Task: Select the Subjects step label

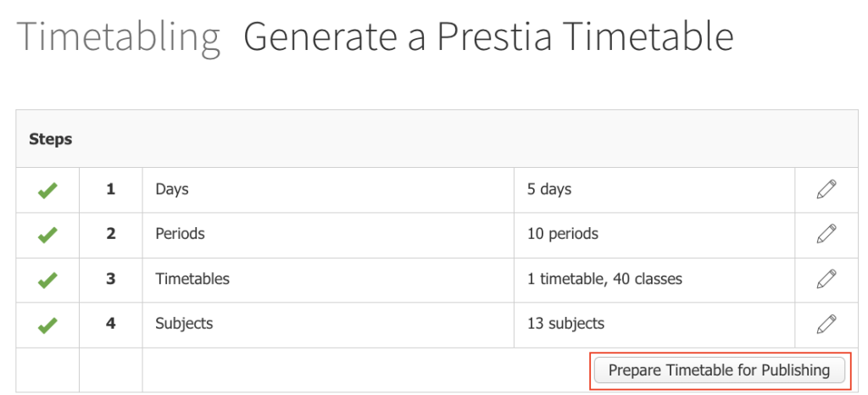Action: 184,323
